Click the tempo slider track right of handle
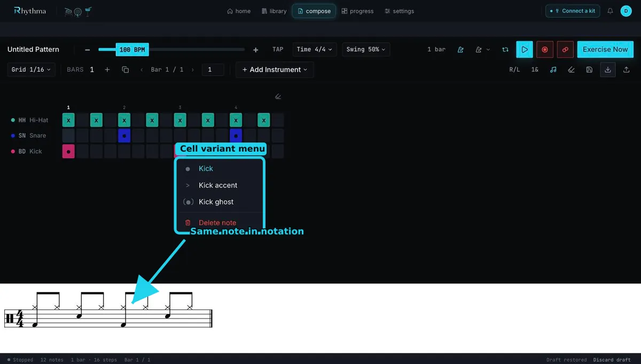 point(197,50)
